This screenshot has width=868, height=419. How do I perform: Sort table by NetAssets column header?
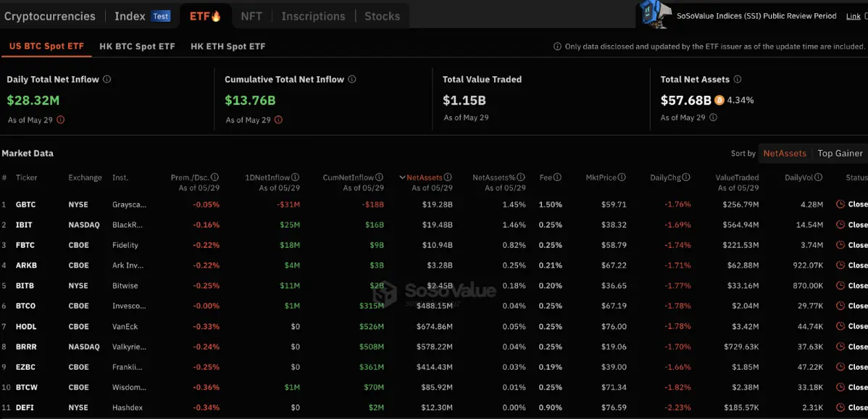click(425, 178)
